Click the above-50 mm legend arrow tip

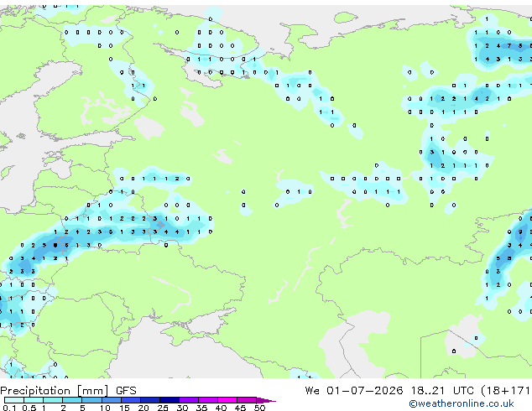266,400
